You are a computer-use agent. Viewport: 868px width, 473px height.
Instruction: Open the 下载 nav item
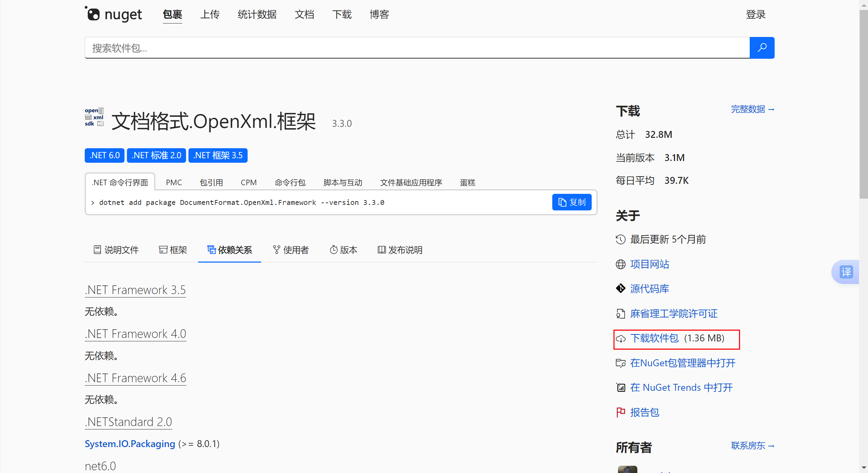tap(342, 15)
